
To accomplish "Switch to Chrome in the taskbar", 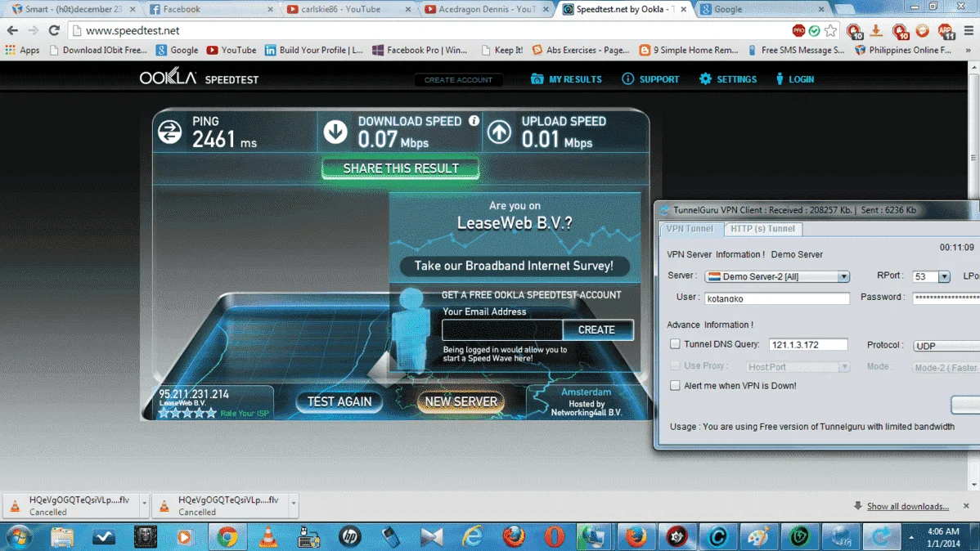I will 227,536.
